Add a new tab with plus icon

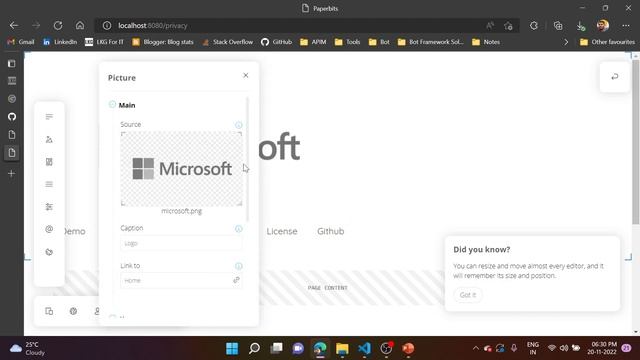[x=11, y=174]
